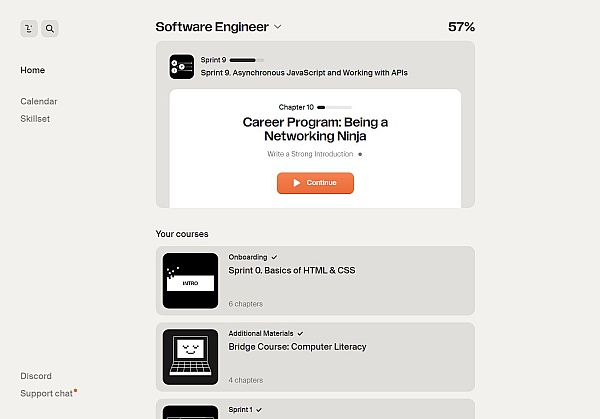
Task: Click the Onboarding completed checkmark
Action: click(274, 257)
